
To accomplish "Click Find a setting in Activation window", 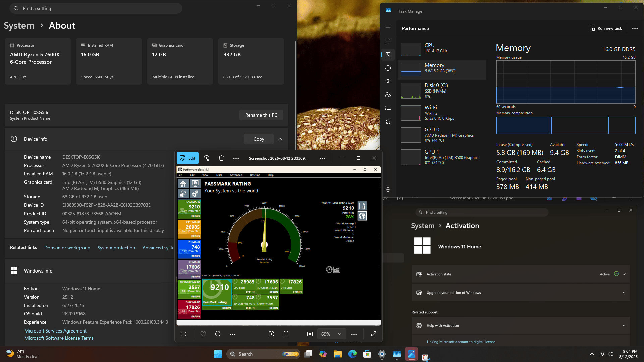I will [482, 212].
